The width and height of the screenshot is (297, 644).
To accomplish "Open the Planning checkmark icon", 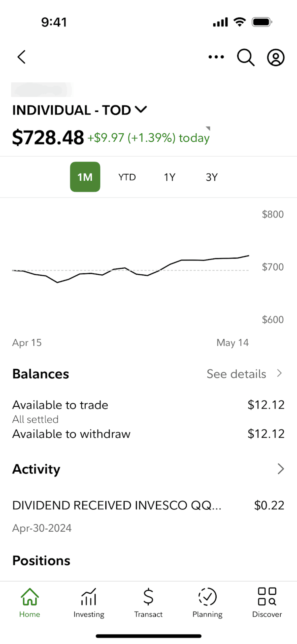I will [208, 602].
